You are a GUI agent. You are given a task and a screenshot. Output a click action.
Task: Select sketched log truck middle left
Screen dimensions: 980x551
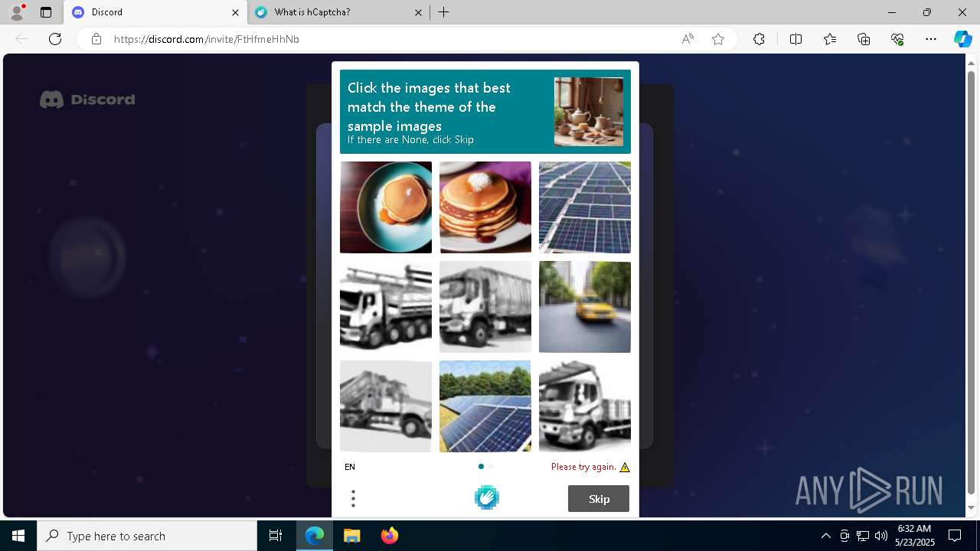(x=386, y=307)
